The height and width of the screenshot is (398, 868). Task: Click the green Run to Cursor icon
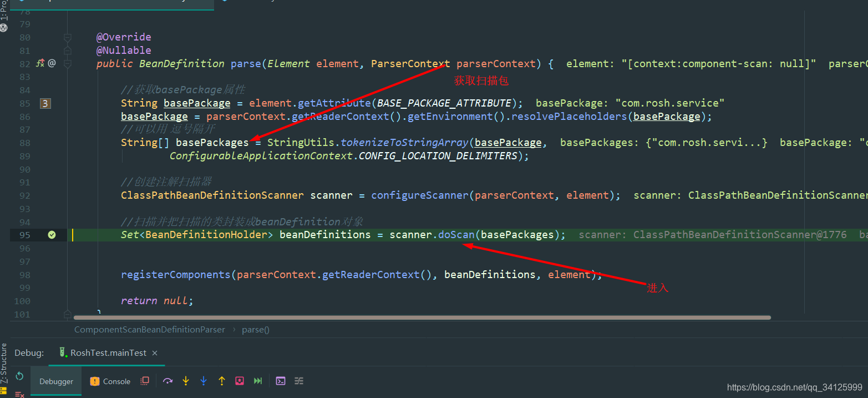click(258, 381)
